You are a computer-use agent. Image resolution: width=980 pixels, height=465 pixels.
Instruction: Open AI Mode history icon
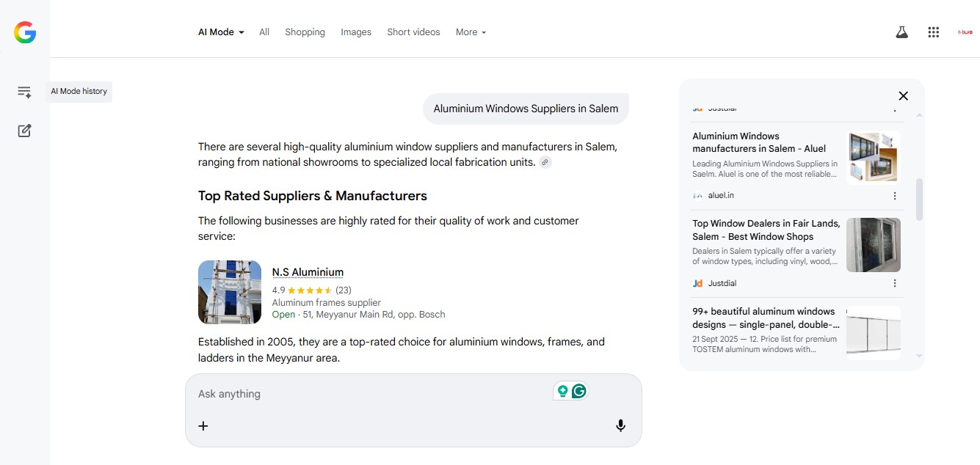click(24, 92)
